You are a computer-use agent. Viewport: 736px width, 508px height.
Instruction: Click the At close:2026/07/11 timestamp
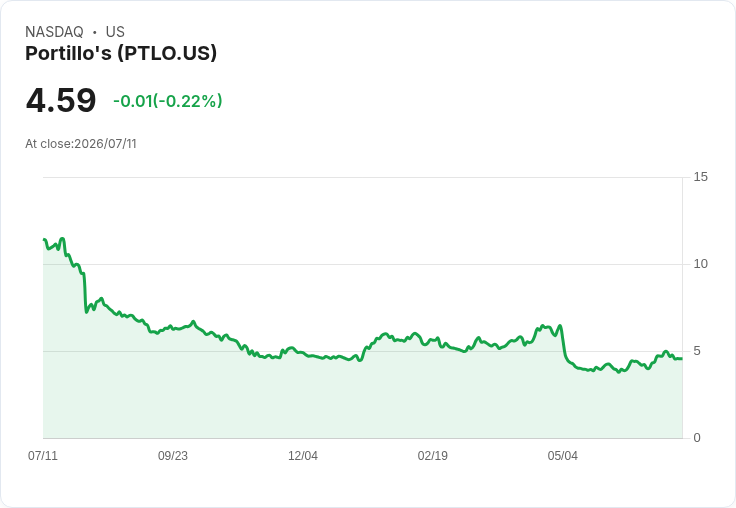(x=81, y=144)
